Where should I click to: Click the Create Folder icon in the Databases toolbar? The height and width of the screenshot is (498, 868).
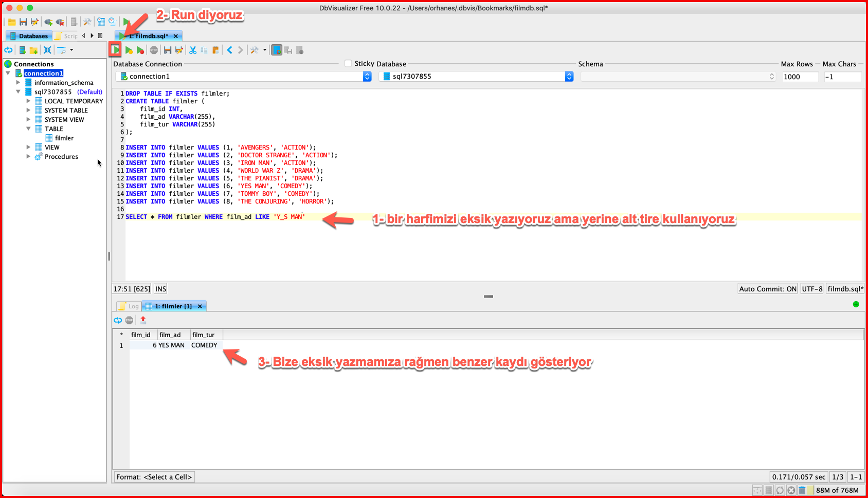pyautogui.click(x=33, y=50)
